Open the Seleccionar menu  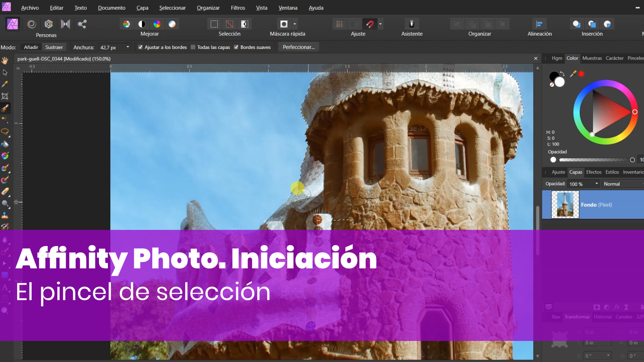172,8
